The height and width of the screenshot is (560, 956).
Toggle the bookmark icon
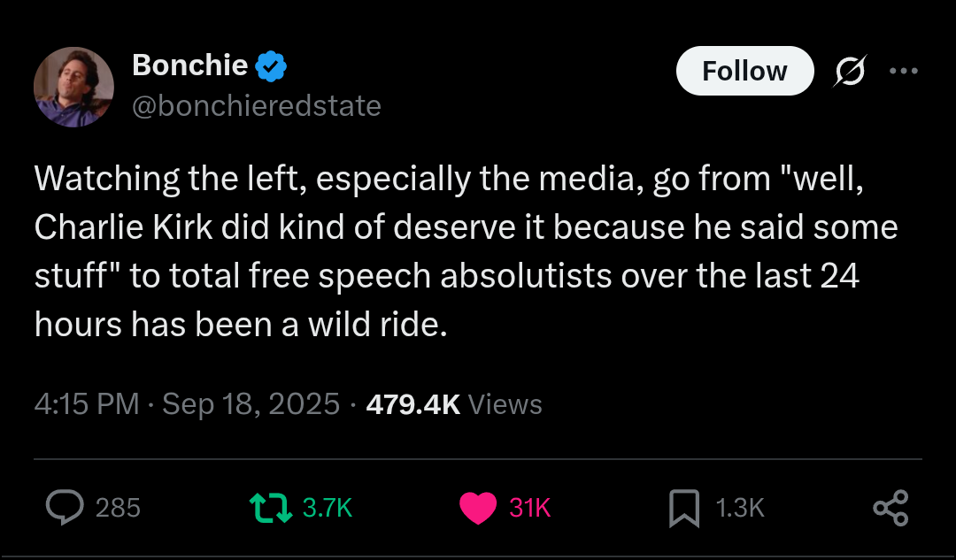[684, 507]
